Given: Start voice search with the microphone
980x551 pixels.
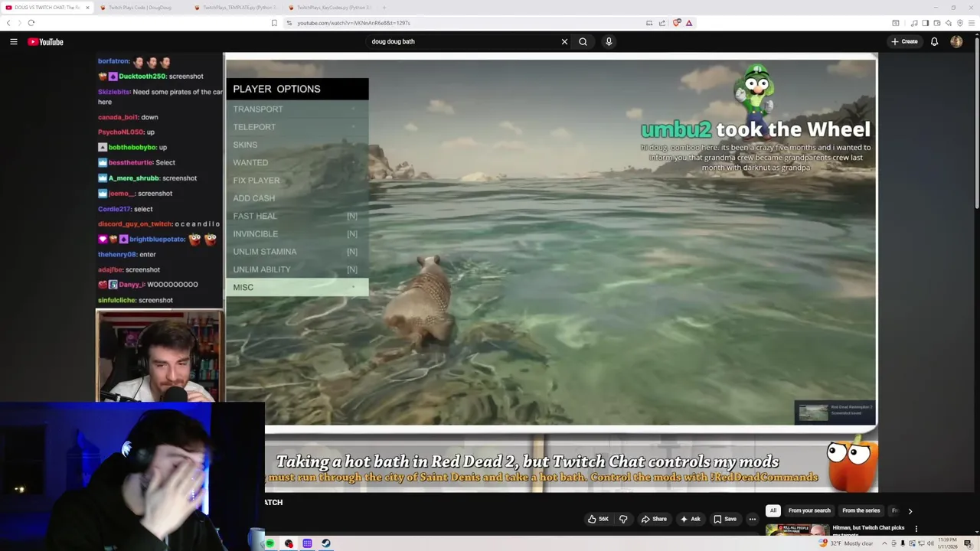Looking at the screenshot, I should pos(609,41).
